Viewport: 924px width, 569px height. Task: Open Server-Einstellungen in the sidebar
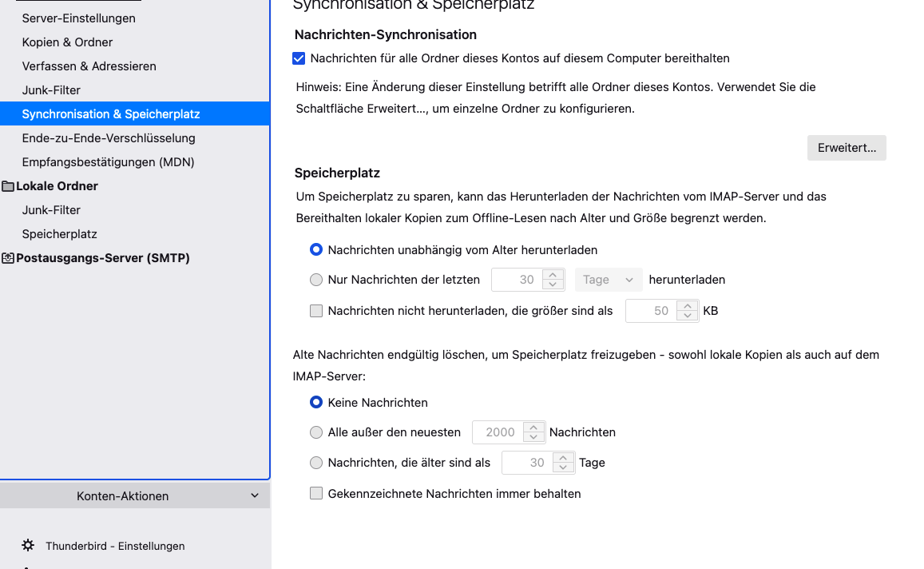point(78,18)
